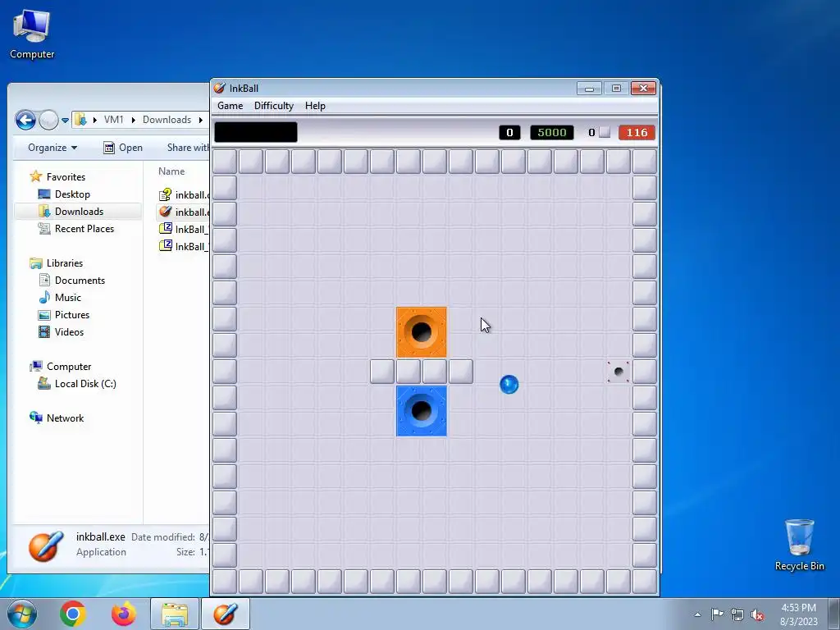This screenshot has width=840, height=630.
Task: Click Share with in Explorer toolbar
Action: pyautogui.click(x=188, y=148)
